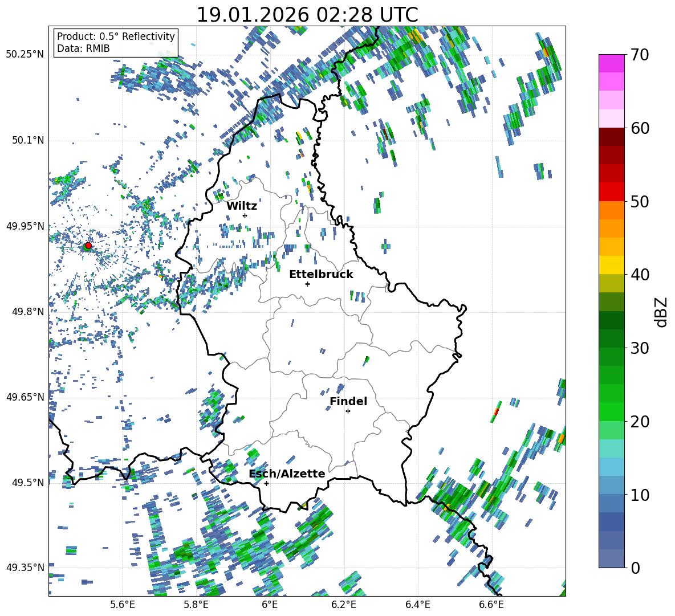Click the Findel cross marker

pos(348,411)
